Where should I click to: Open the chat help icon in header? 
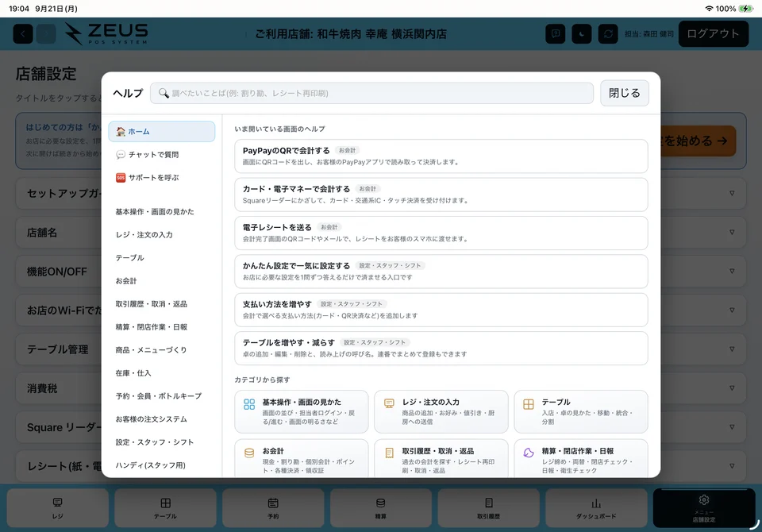pos(556,34)
